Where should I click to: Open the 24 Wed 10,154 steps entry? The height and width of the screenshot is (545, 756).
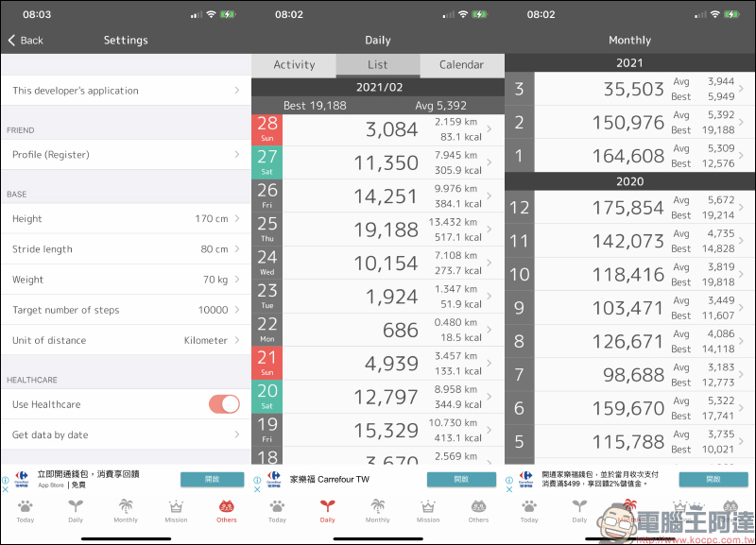pyautogui.click(x=378, y=264)
